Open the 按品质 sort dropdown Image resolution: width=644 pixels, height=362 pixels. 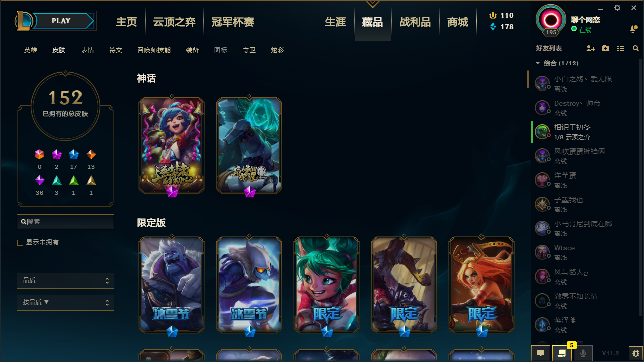click(65, 303)
